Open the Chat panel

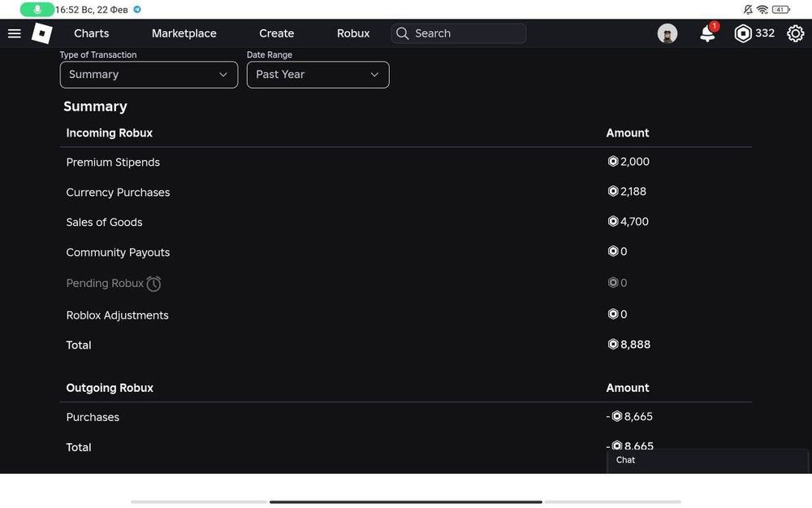coord(707,461)
